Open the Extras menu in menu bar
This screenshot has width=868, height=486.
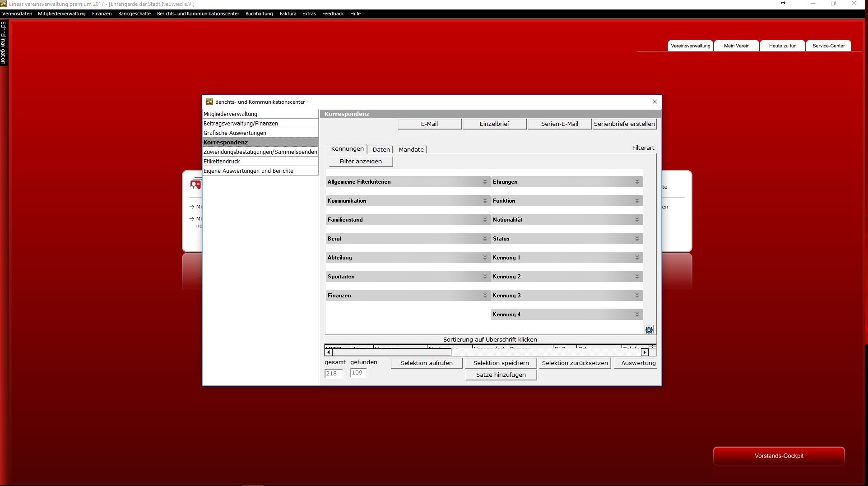click(x=309, y=14)
